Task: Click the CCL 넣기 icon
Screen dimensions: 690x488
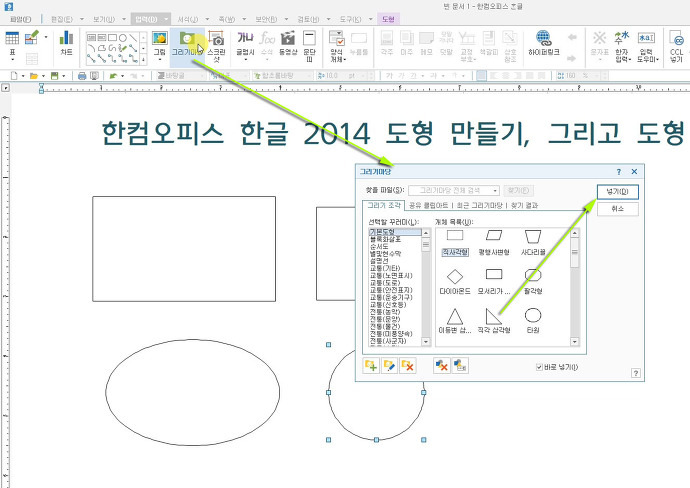Action: pos(676,45)
